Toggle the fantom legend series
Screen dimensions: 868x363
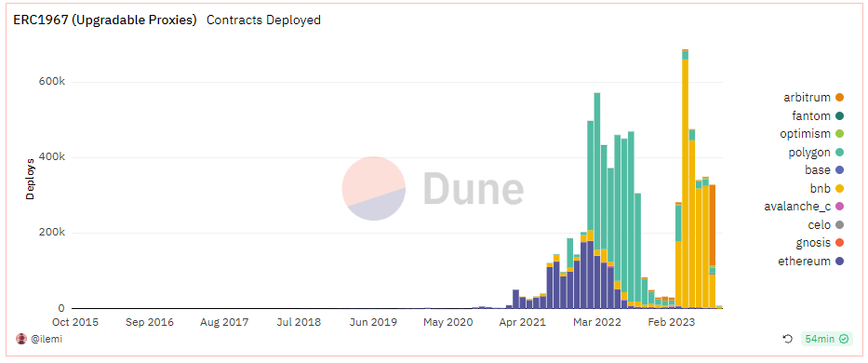click(x=818, y=115)
